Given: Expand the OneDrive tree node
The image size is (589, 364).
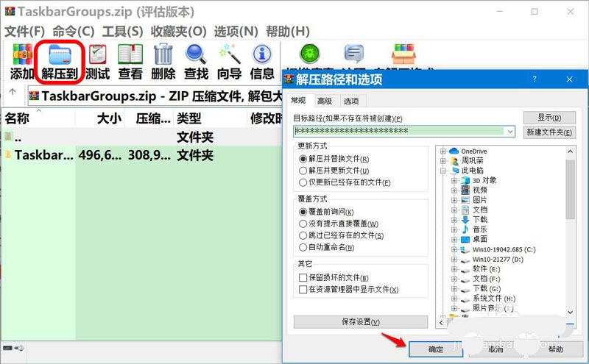Looking at the screenshot, I should pyautogui.click(x=443, y=151).
